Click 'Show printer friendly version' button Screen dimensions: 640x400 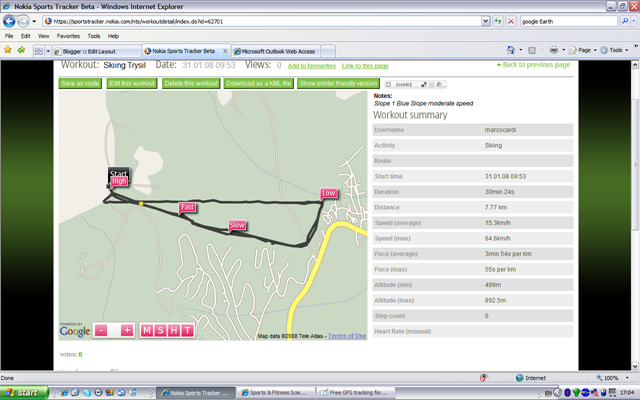[x=338, y=83]
